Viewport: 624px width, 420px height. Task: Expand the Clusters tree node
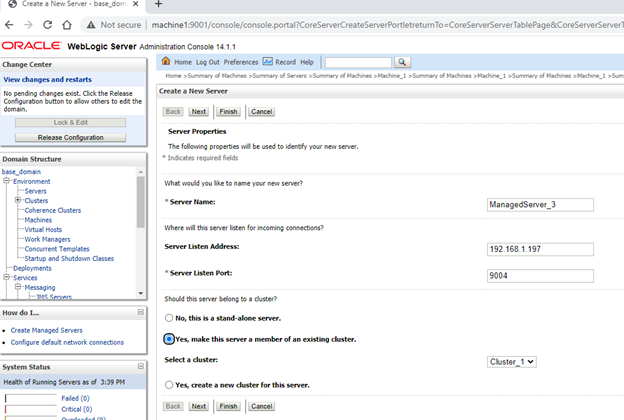[18, 200]
